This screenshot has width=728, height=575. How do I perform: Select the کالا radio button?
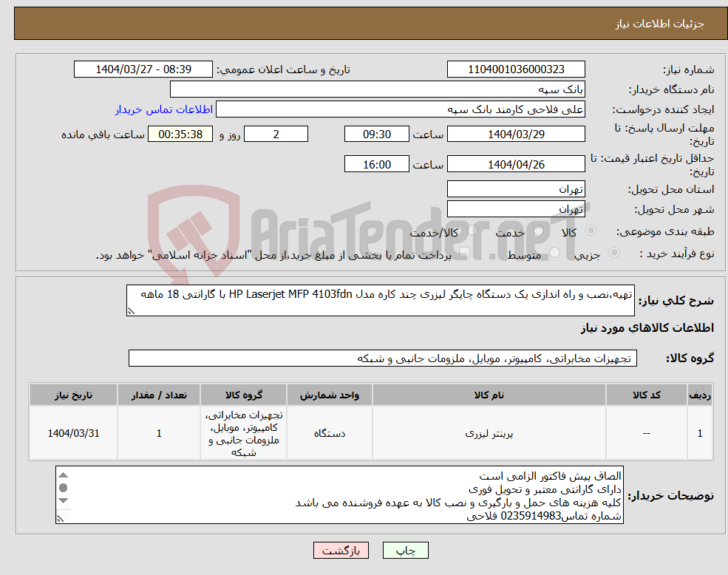tap(591, 231)
